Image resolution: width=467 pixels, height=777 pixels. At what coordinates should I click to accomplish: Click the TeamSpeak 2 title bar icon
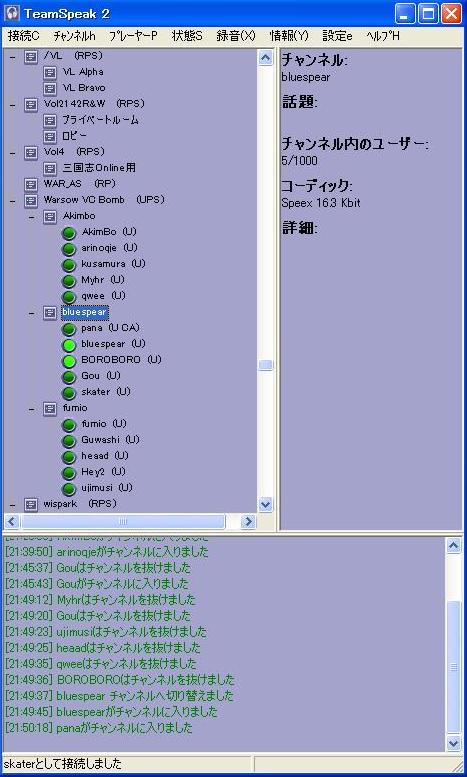[x=12, y=13]
